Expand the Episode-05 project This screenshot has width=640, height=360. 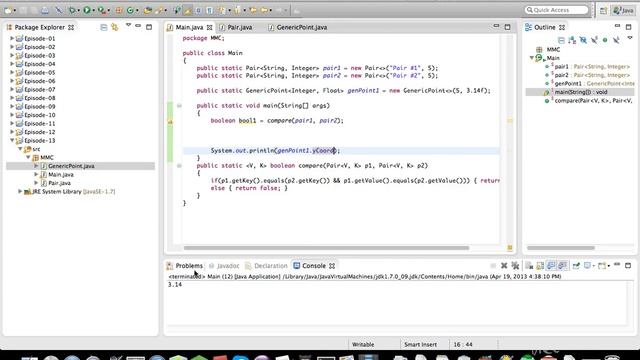[x=12, y=72]
